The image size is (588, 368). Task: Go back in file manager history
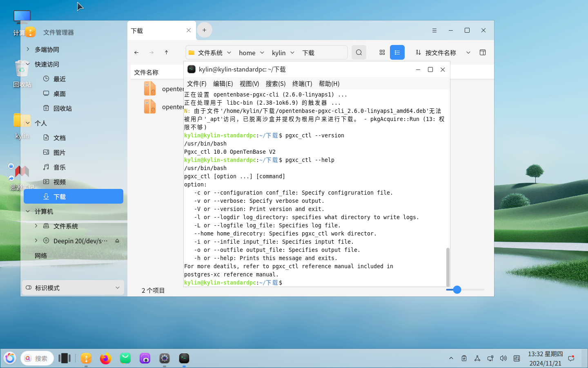(x=136, y=52)
